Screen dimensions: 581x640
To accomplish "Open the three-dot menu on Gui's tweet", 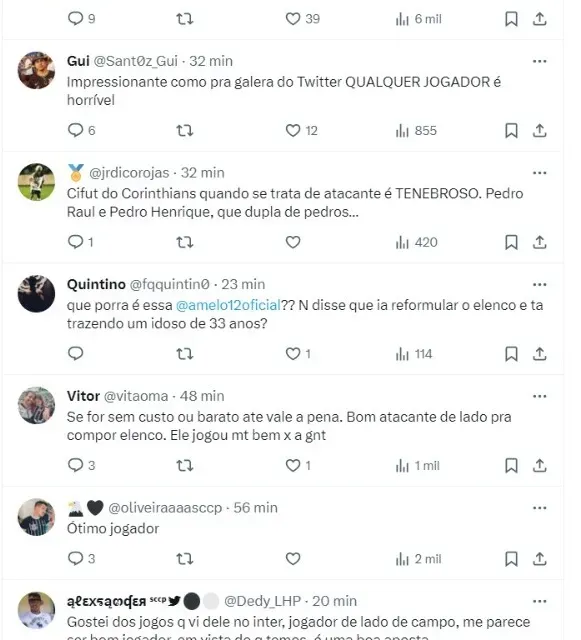I will click(539, 61).
